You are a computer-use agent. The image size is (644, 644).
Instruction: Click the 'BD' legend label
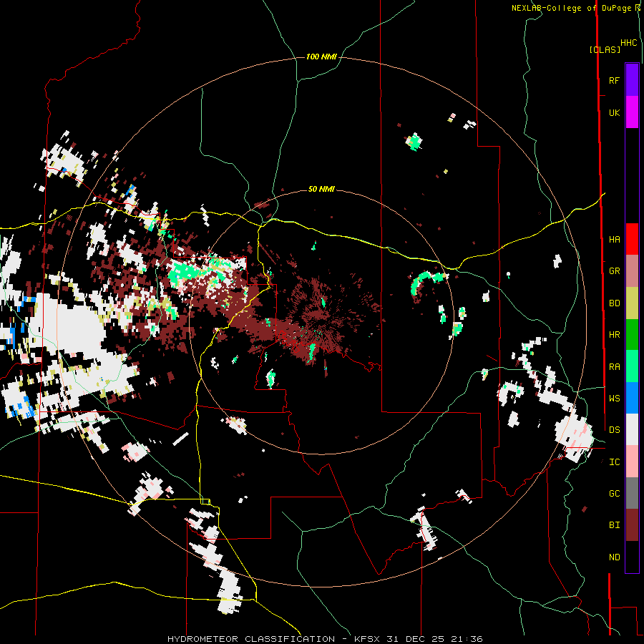(614, 303)
